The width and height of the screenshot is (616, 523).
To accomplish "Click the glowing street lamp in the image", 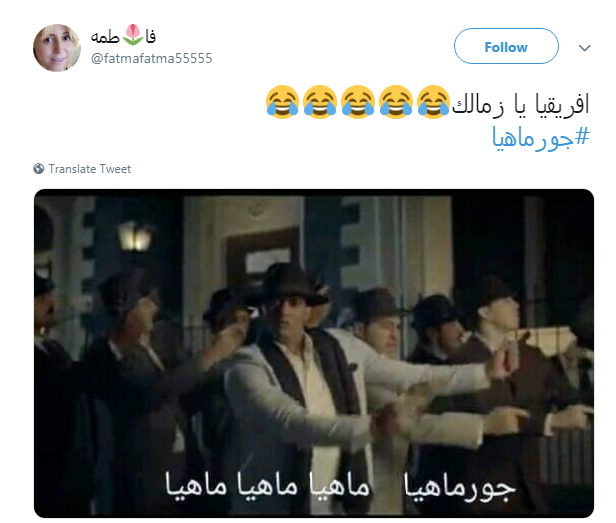I will pyautogui.click(x=135, y=237).
